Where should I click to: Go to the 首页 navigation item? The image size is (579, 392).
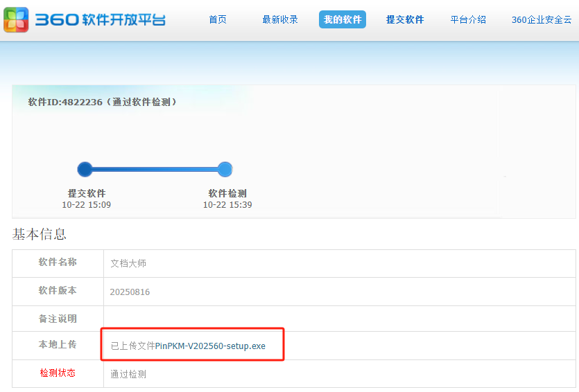pyautogui.click(x=218, y=19)
